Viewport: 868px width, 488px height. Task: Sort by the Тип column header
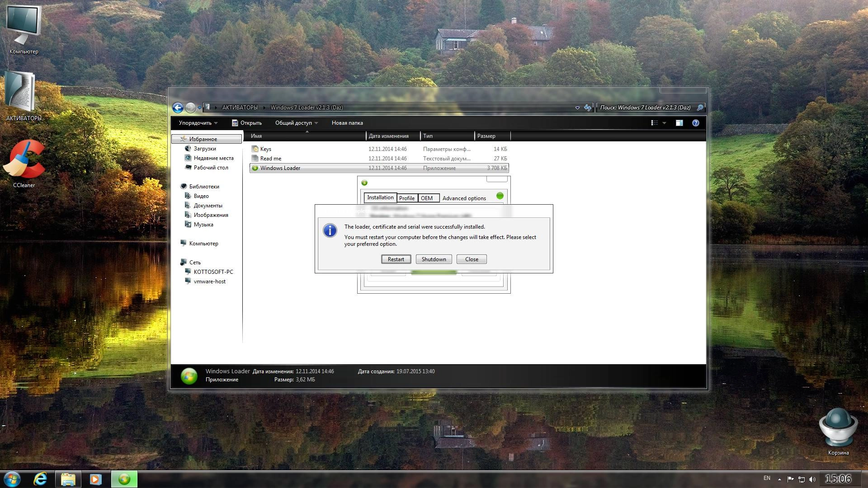(x=448, y=136)
